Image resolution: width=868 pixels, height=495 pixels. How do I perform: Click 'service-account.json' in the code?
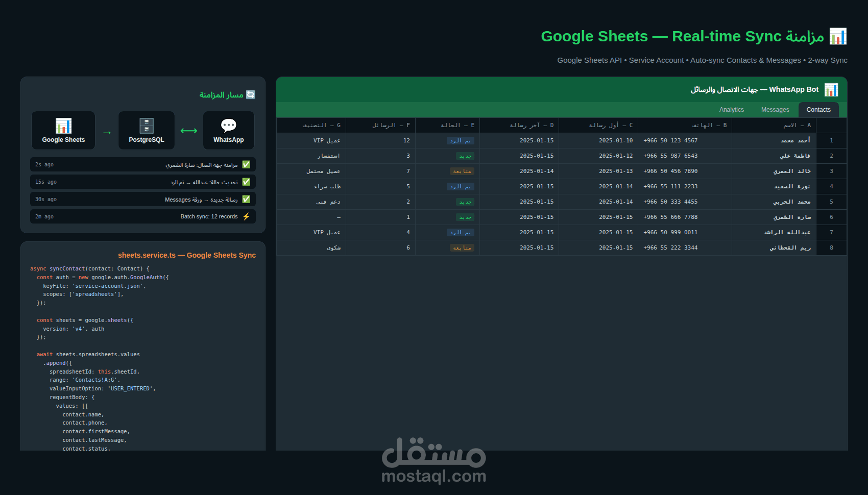109,286
